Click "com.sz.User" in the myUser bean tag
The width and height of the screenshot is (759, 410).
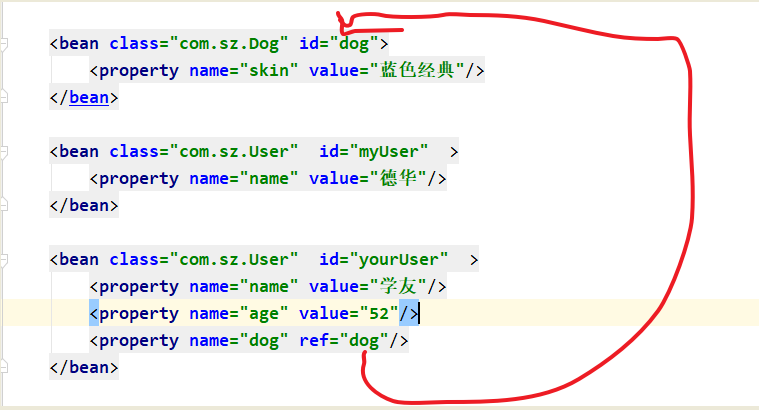pos(234,152)
